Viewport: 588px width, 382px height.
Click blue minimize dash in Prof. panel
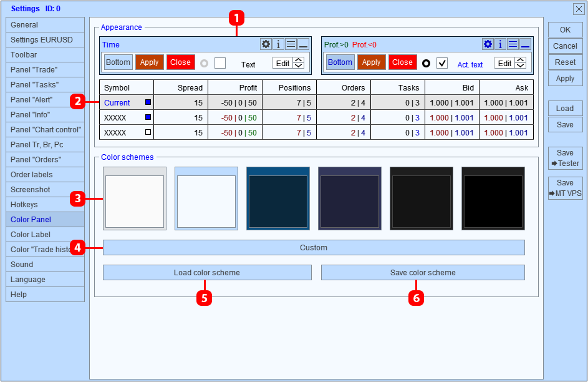tap(526, 44)
